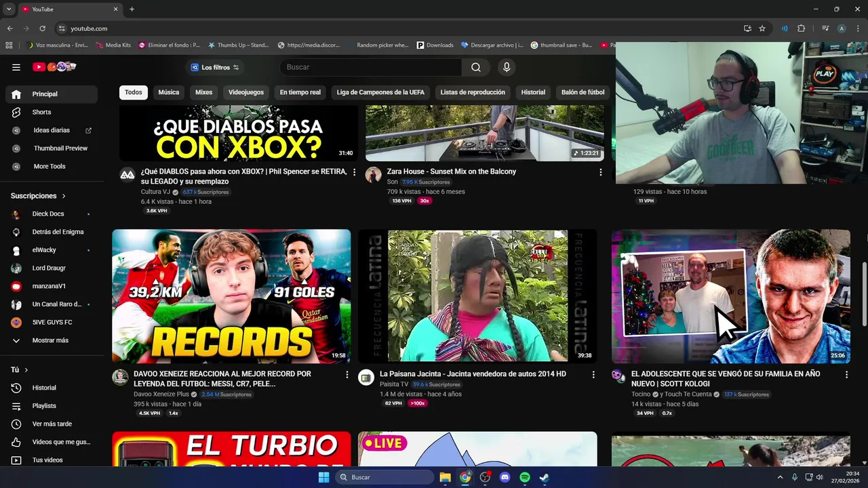This screenshot has height=488, width=868.
Task: Open Discord from the taskbar
Action: (505, 477)
